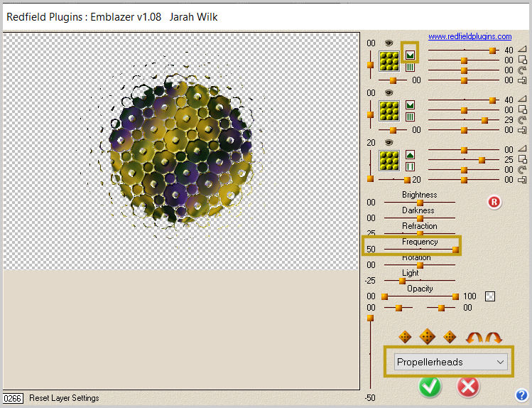Click the Frequency slider handle
The width and height of the screenshot is (532, 408).
pyautogui.click(x=455, y=249)
